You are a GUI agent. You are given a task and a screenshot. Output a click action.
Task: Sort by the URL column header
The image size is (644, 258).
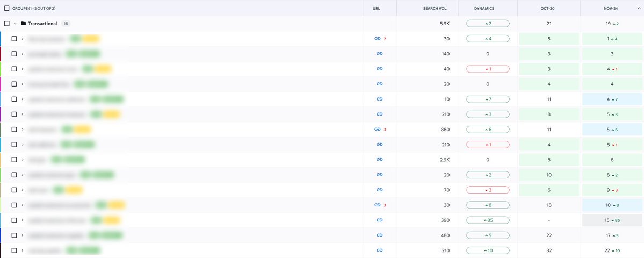tap(376, 8)
